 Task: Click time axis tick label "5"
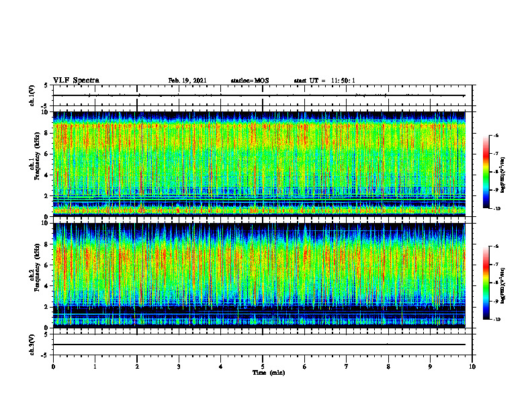(263, 367)
